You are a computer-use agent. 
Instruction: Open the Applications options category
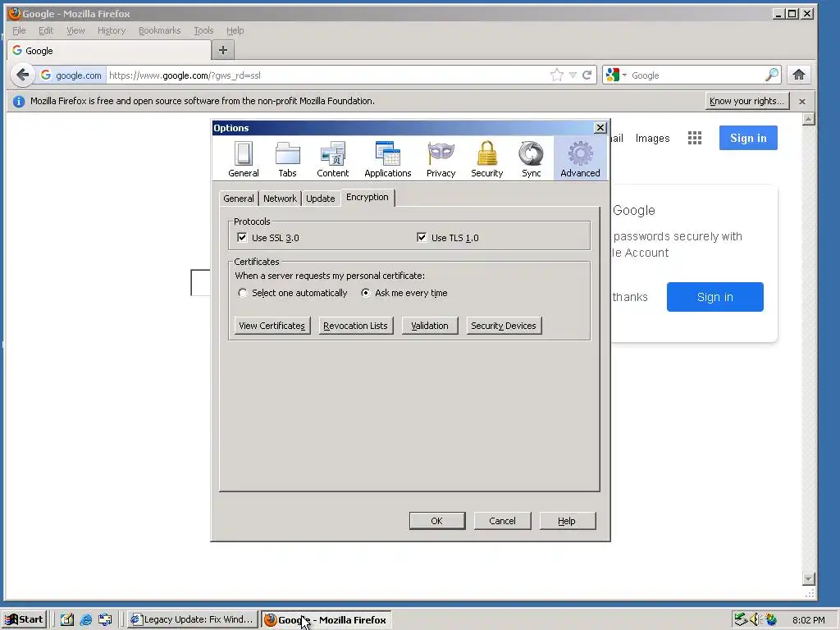387,158
